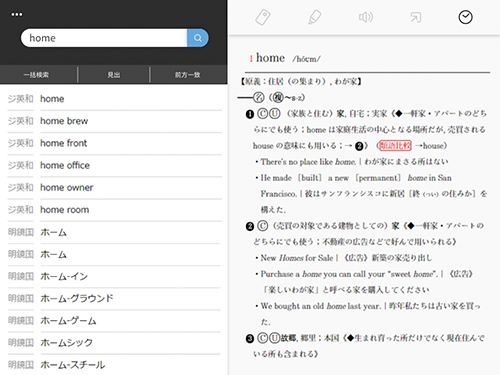Image resolution: width=500 pixels, height=375 pixels.
Task: Select the 'home' result entry
Action: (x=114, y=99)
